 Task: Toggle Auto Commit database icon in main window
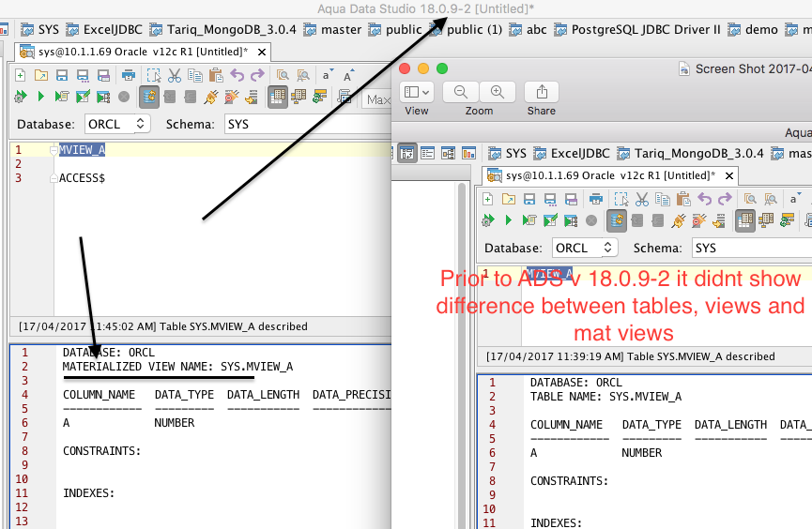(149, 97)
